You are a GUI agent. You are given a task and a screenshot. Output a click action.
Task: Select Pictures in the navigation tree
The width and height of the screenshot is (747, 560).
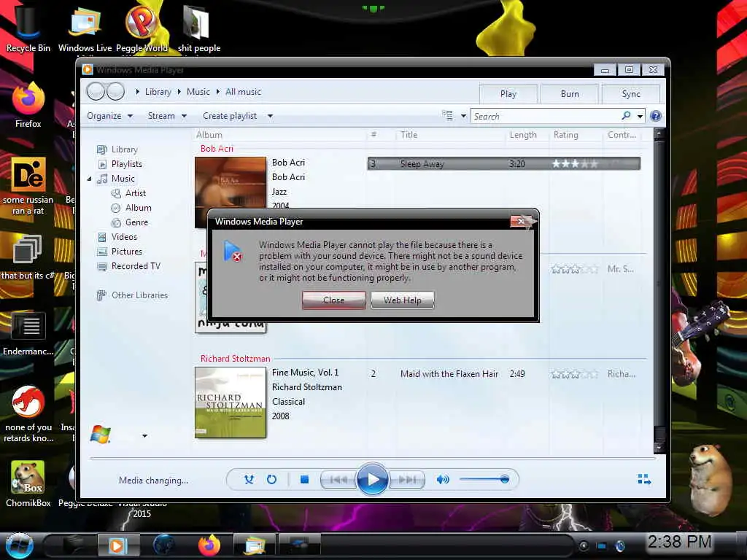point(126,252)
